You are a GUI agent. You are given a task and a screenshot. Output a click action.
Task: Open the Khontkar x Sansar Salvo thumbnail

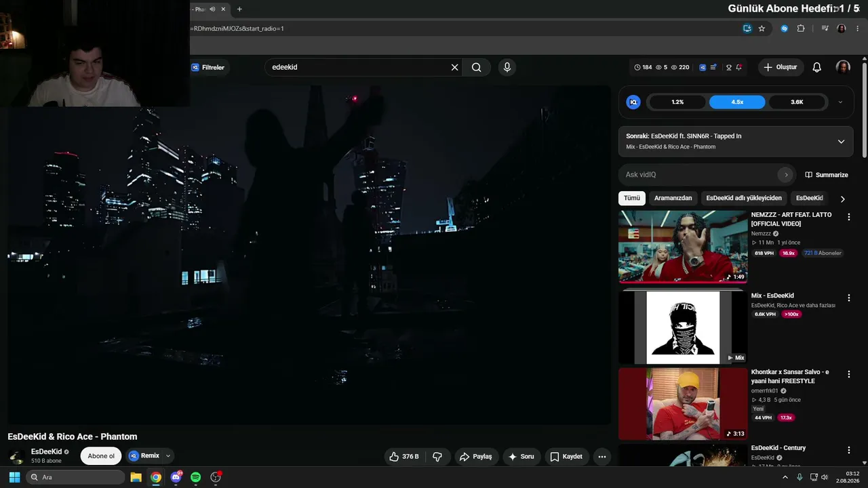pyautogui.click(x=683, y=404)
